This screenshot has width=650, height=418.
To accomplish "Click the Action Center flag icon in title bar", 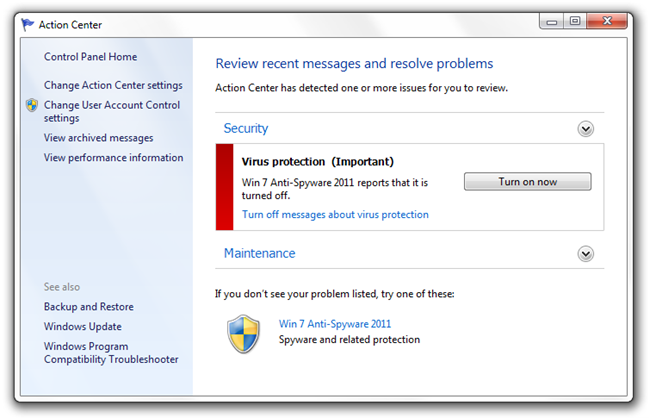I will 27,24.
